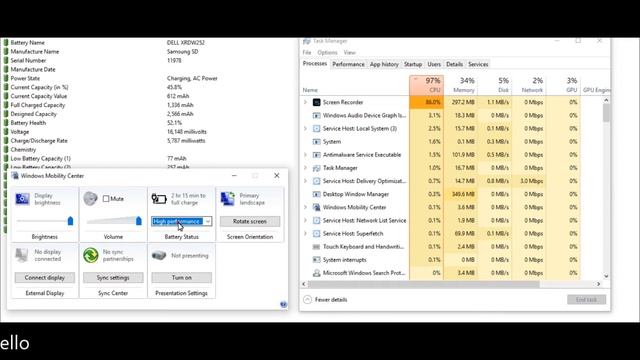Click the External Display monitor icon
Viewport: 640px width, 360px height.
click(21, 255)
